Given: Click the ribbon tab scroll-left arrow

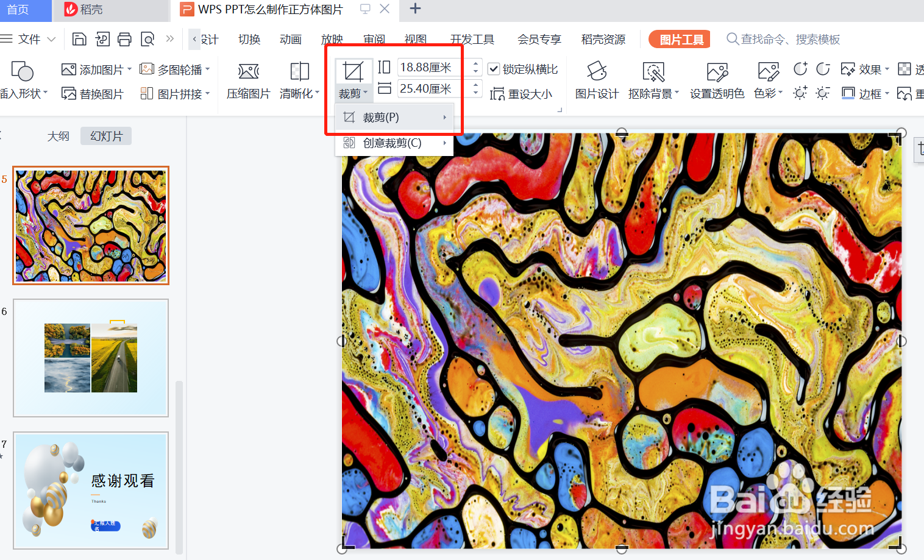Looking at the screenshot, I should pos(194,39).
